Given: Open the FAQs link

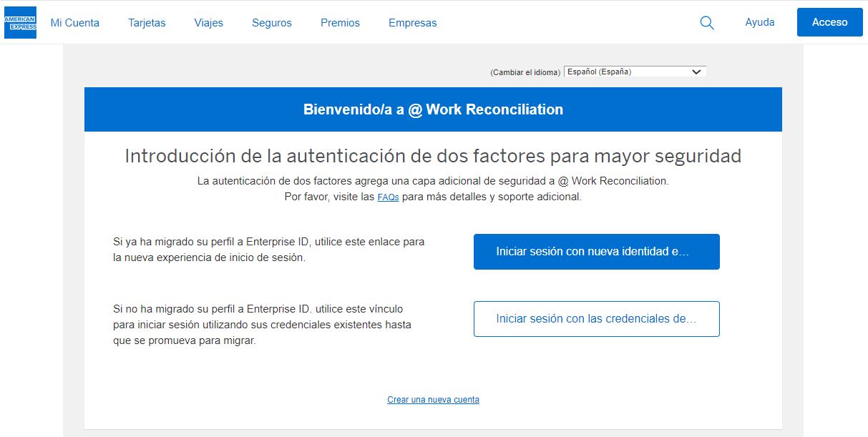Looking at the screenshot, I should (388, 197).
